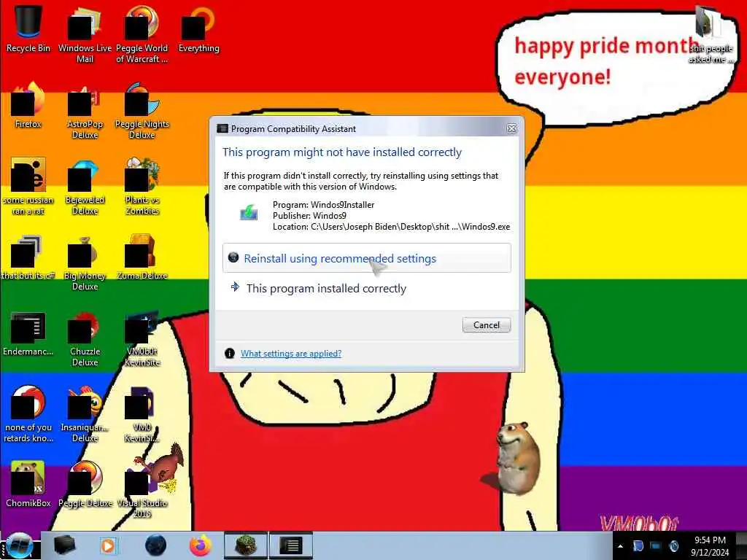Click the Action Center flag tray icon
This screenshot has width=747, height=560.
(x=638, y=546)
